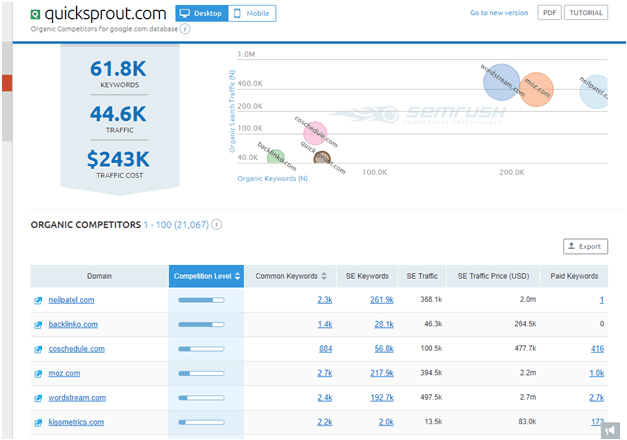The width and height of the screenshot is (627, 440).
Task: Click SE keywords value 28.1k
Action: (x=384, y=324)
